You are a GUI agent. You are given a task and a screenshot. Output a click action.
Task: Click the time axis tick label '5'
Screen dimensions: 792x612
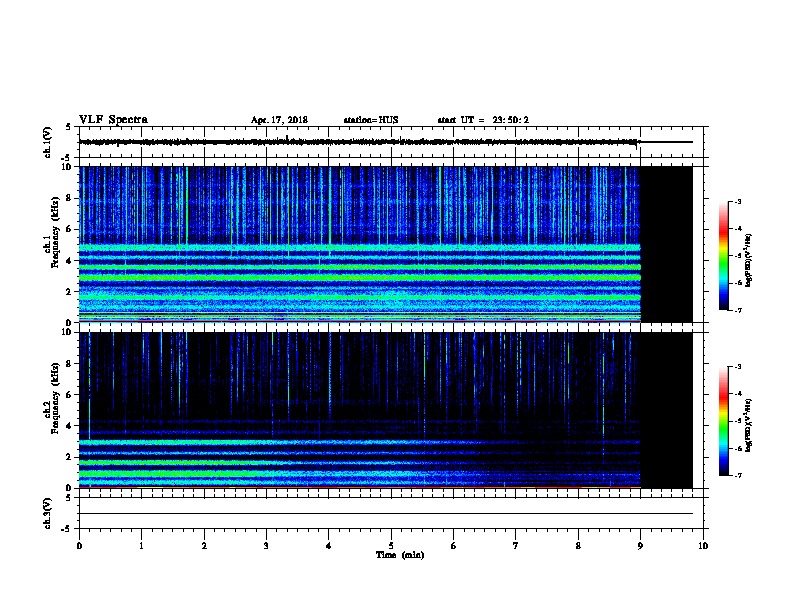click(391, 545)
